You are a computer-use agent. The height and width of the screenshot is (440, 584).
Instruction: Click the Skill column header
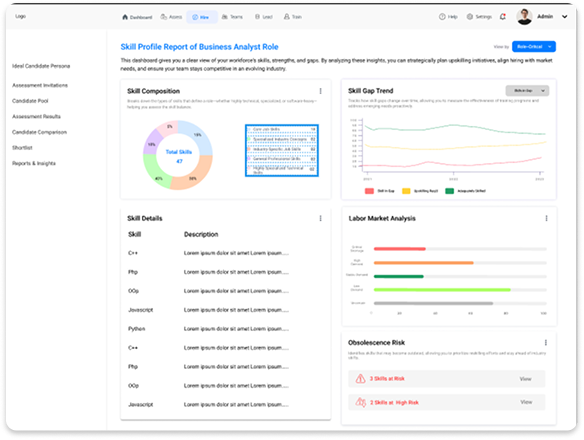click(x=134, y=234)
